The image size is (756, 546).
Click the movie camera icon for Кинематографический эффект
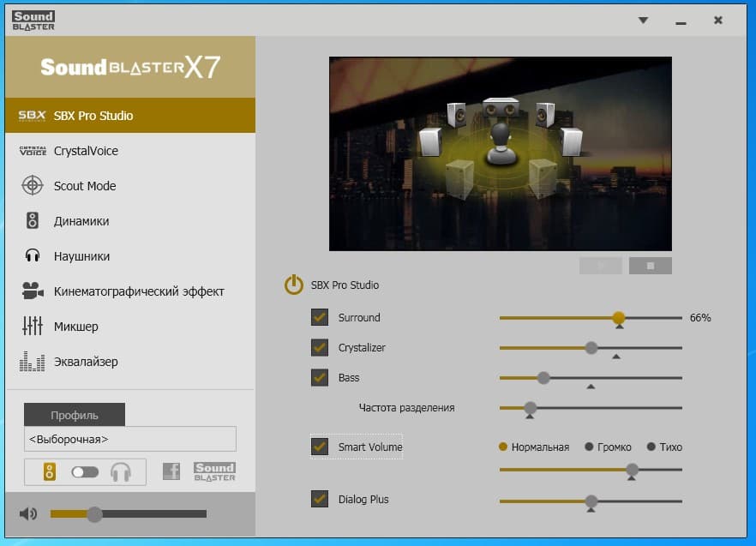pos(33,291)
